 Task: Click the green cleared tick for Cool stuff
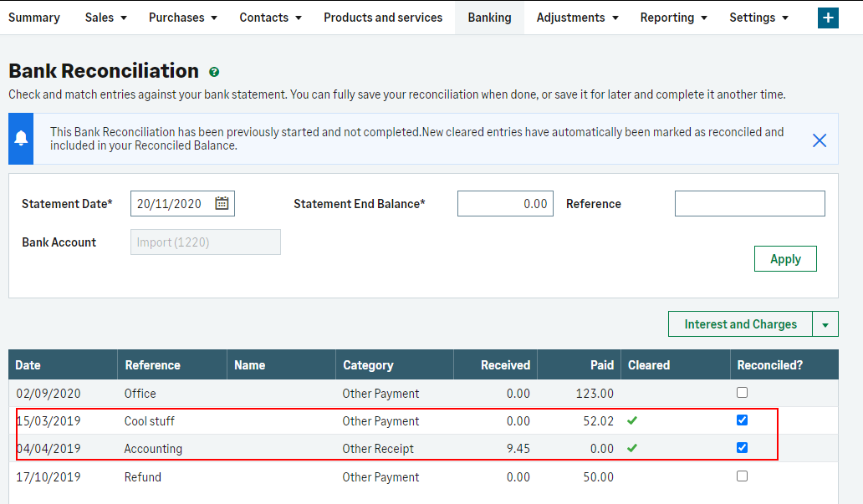632,420
